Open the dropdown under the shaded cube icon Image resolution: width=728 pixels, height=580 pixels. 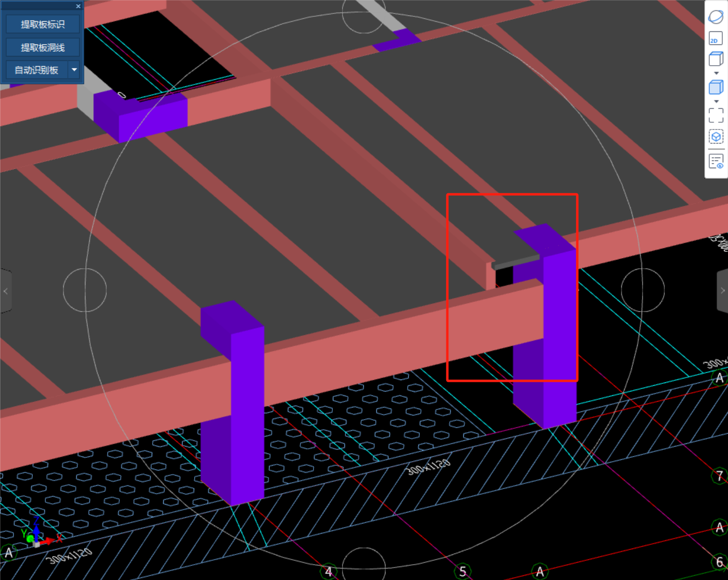click(x=716, y=101)
